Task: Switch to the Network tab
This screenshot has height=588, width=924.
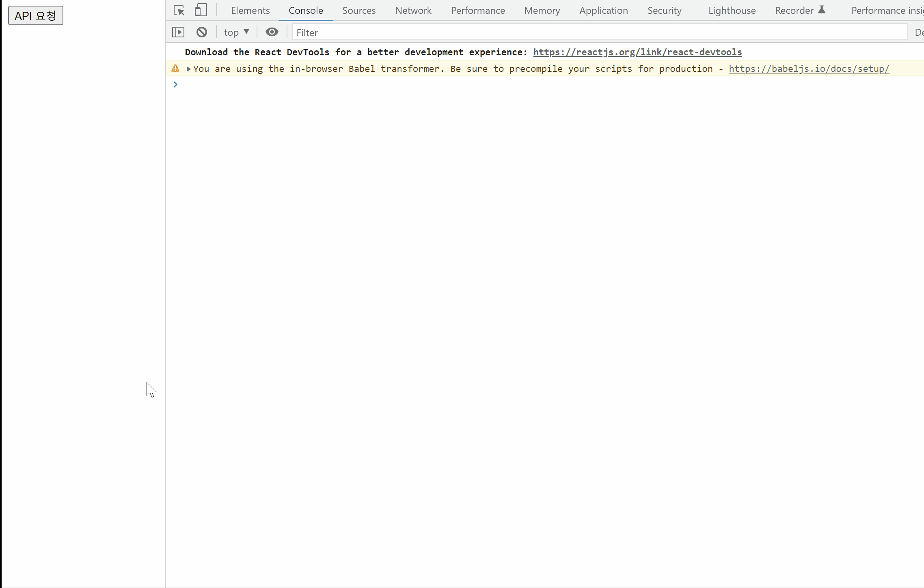Action: click(413, 11)
